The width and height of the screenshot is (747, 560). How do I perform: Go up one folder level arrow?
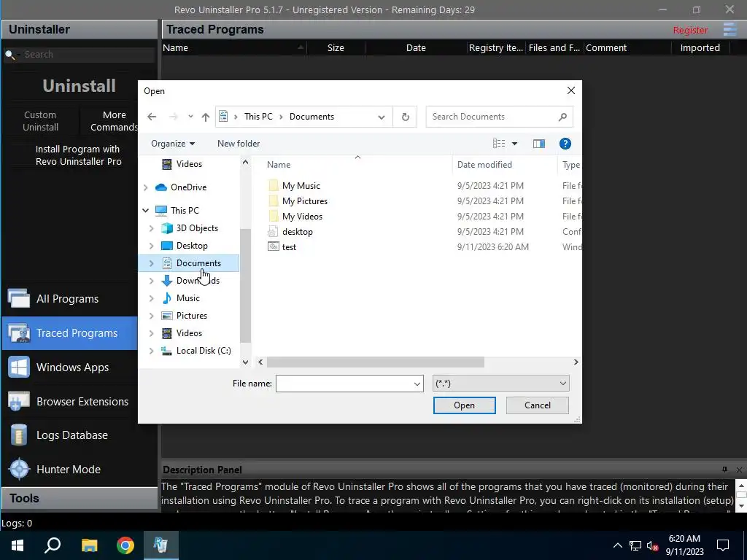coord(205,117)
